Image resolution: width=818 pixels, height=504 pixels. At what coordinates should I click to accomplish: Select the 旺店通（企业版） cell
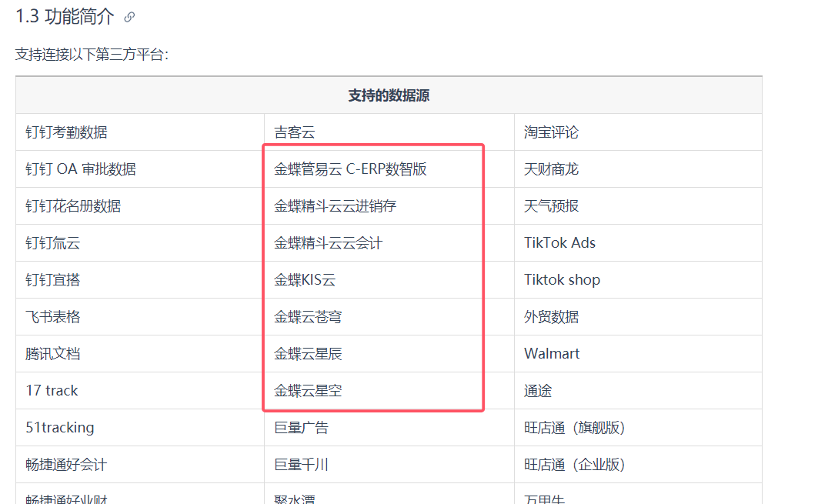point(638,464)
